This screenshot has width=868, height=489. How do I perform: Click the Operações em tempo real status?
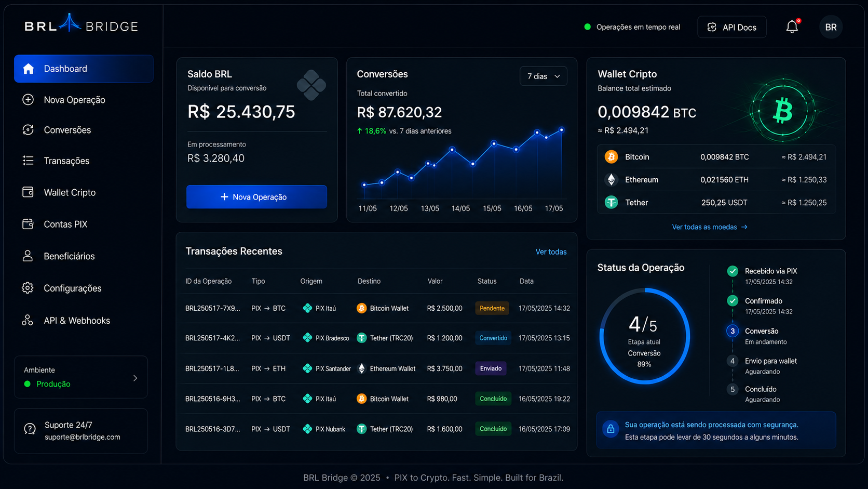(632, 27)
